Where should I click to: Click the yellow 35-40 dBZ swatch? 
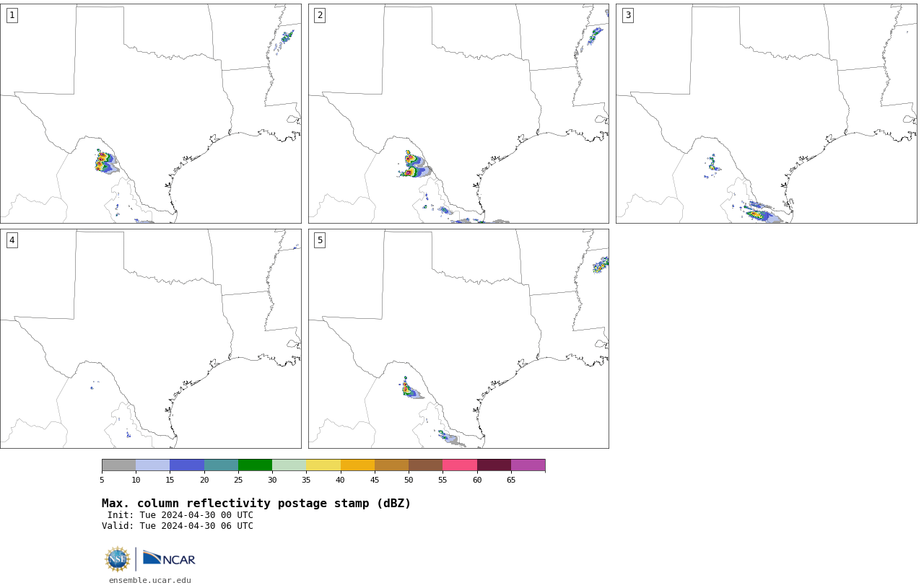coord(323,465)
